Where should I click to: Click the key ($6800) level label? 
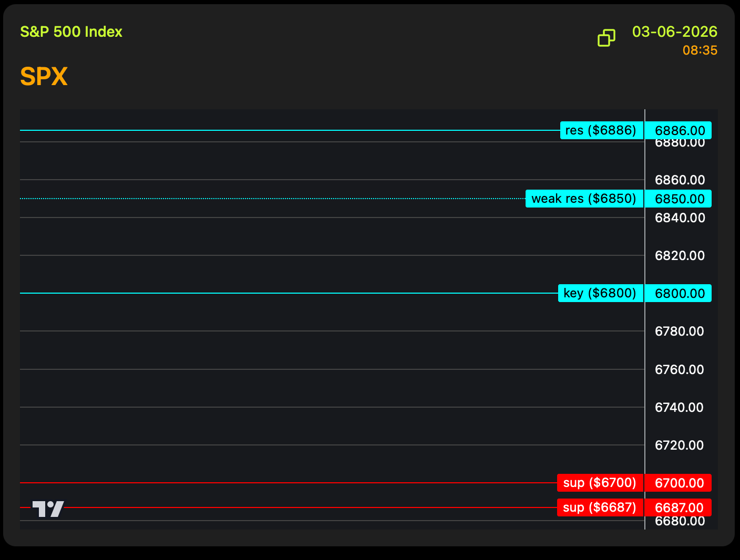pos(600,293)
